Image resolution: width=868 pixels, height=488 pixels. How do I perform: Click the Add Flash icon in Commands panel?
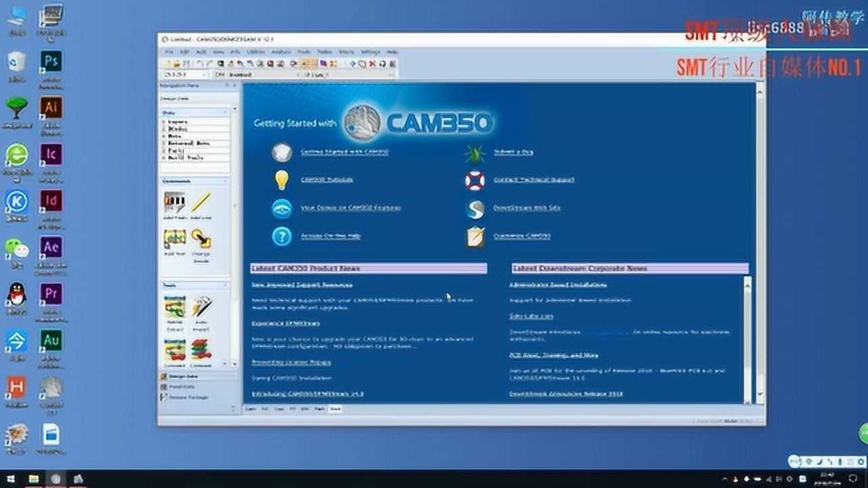(174, 203)
